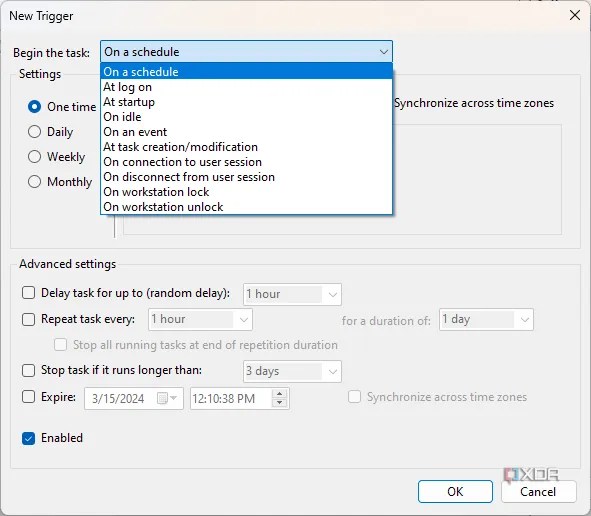Screen dimensions: 591x516
Task: Tick Synchronize across time zones by Expire
Action: point(354,397)
